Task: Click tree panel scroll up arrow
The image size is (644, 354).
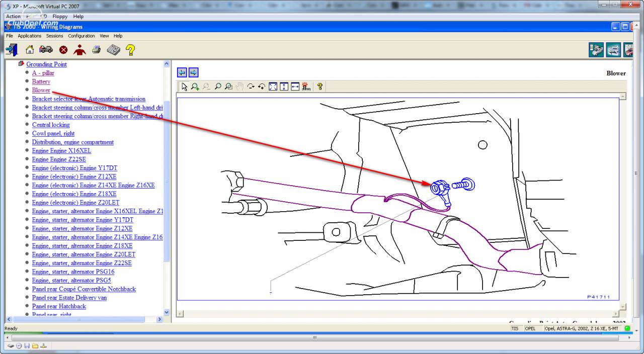Action: 167,64
